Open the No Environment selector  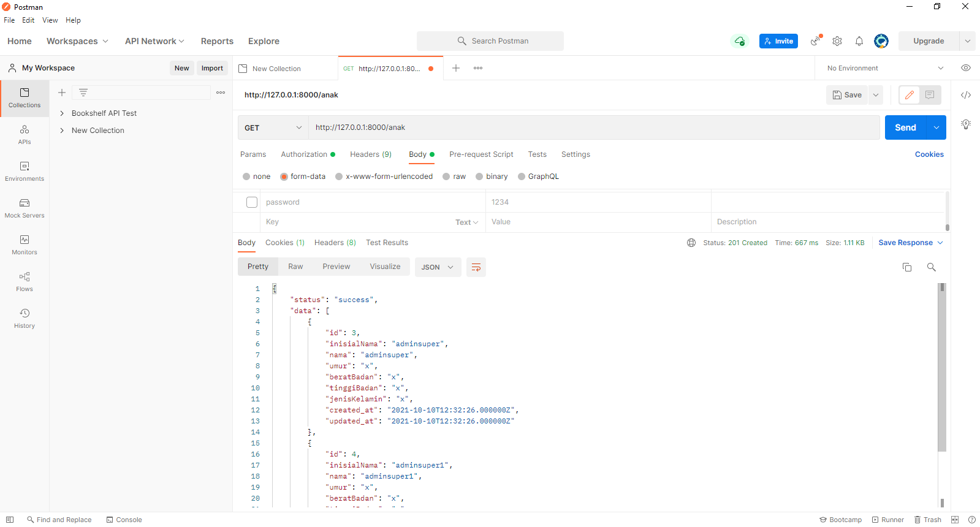(885, 68)
